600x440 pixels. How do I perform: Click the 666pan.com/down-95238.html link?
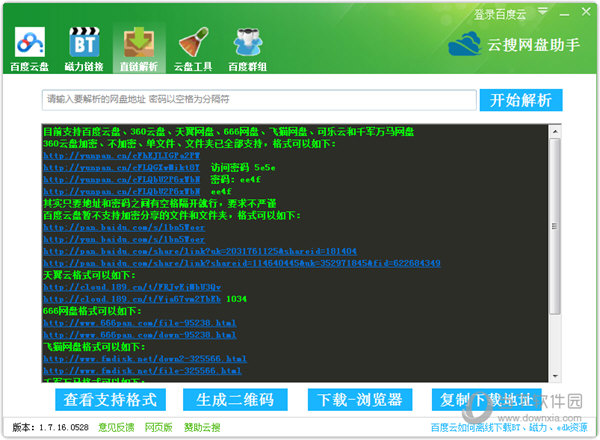(140, 335)
